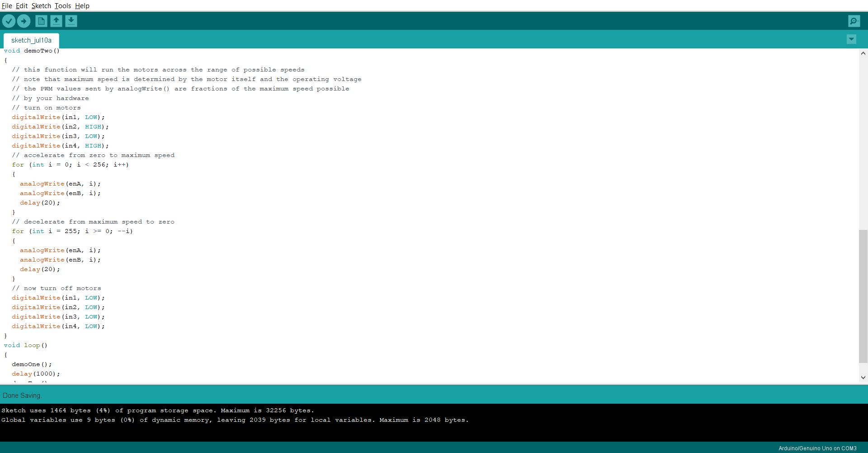
Task: Open the Edit menu
Action: point(22,6)
